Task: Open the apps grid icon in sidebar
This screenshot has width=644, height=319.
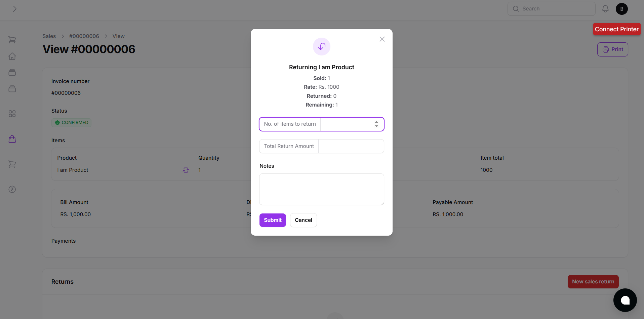Action: 12,114
